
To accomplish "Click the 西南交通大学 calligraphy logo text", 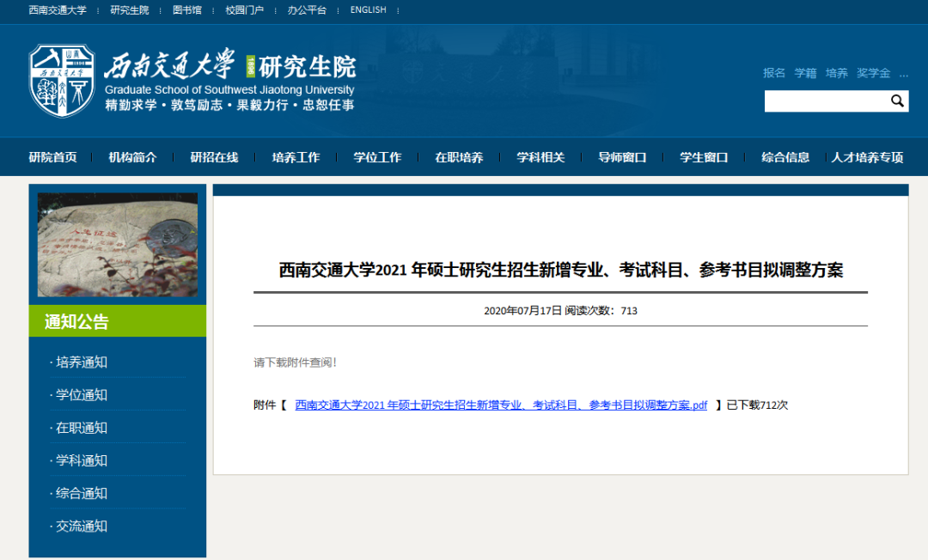I will pyautogui.click(x=169, y=64).
